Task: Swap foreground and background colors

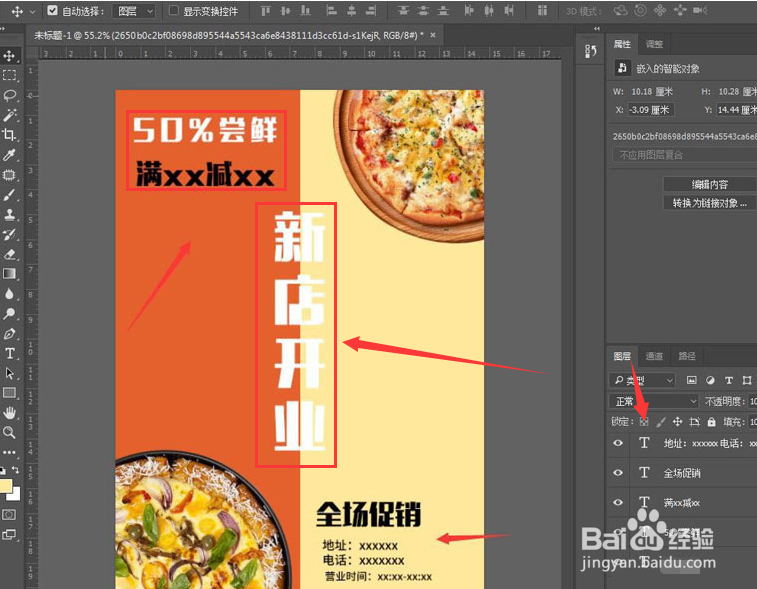Action: pos(15,470)
